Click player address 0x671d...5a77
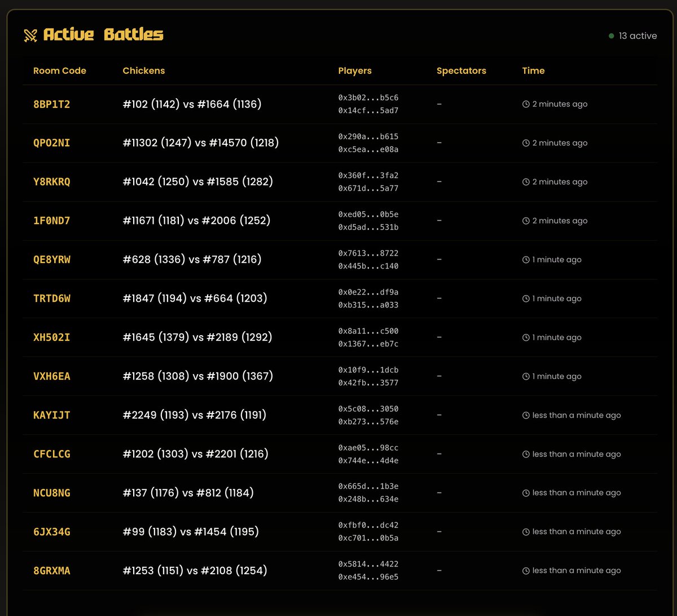Screen dimensions: 677x616 [x=368, y=188]
